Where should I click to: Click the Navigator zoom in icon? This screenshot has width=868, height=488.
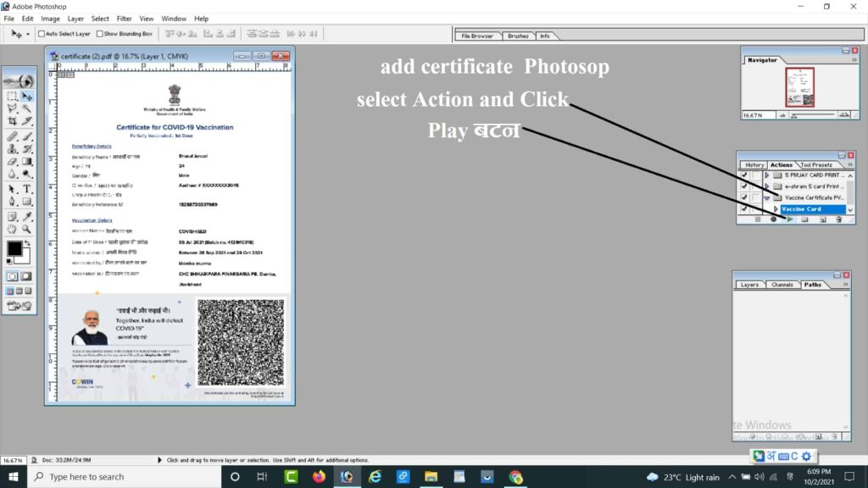pos(844,115)
